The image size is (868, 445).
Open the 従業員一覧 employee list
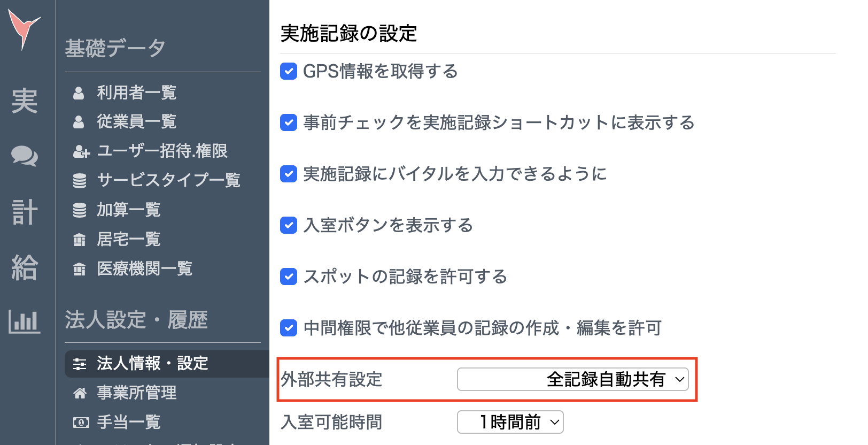tap(137, 121)
